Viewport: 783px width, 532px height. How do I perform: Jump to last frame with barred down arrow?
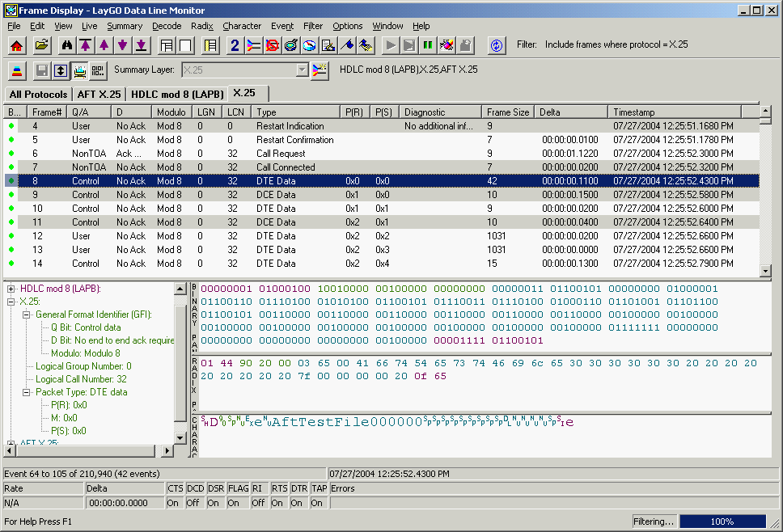point(142,45)
